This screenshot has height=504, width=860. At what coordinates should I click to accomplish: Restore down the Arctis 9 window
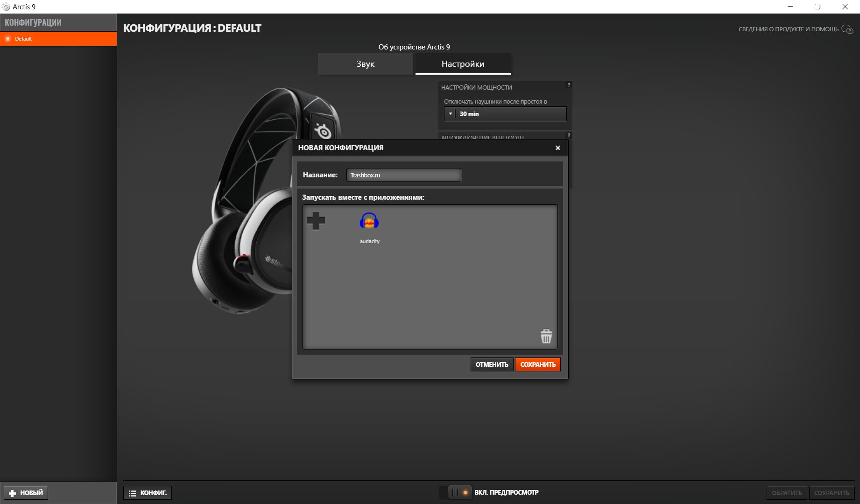818,7
